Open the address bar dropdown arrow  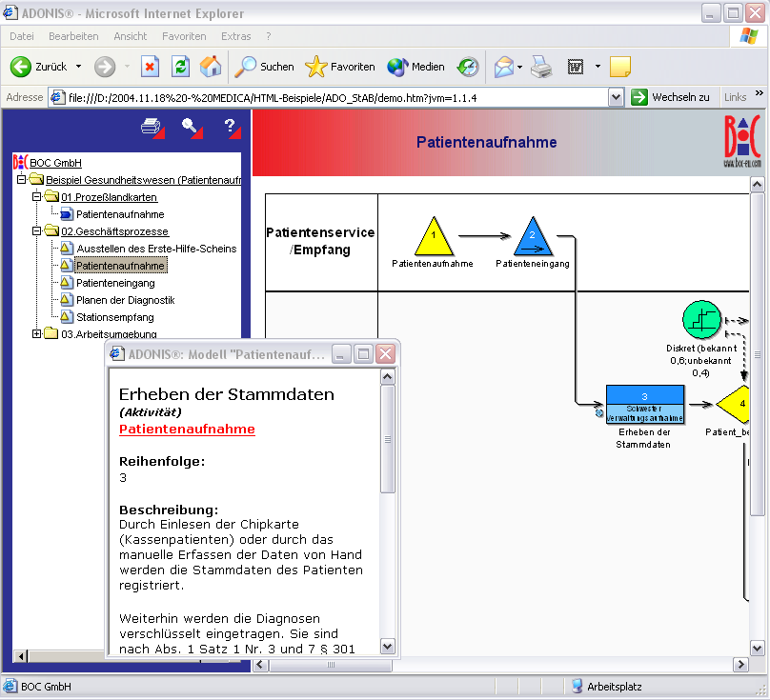click(x=616, y=97)
